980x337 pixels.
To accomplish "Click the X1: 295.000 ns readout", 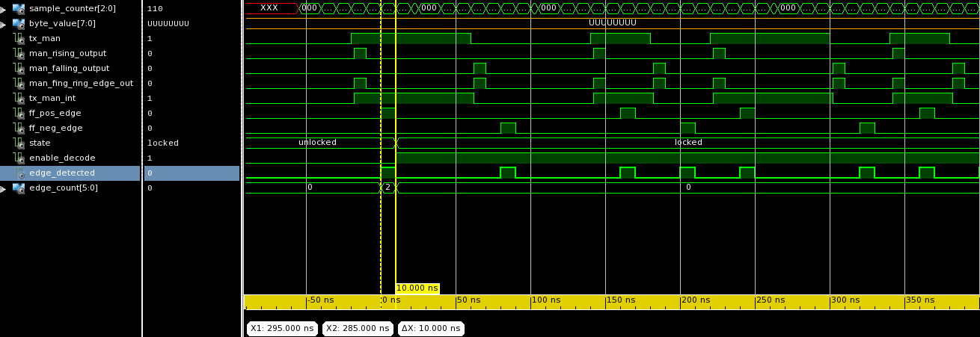I will (x=281, y=328).
